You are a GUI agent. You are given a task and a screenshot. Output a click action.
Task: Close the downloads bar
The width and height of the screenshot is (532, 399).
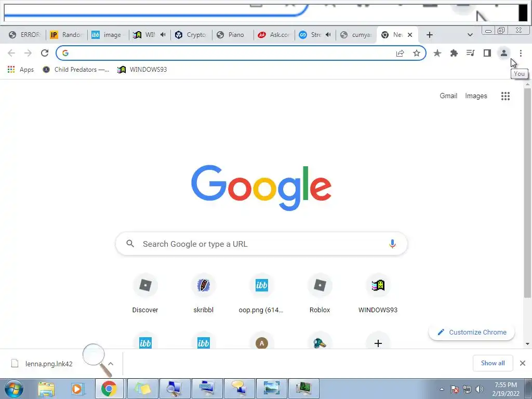523,363
